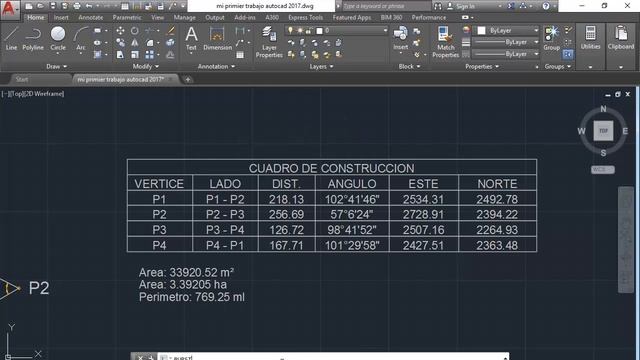Select the Dimension tool
Image resolution: width=640 pixels, height=360 pixels.
[217, 39]
